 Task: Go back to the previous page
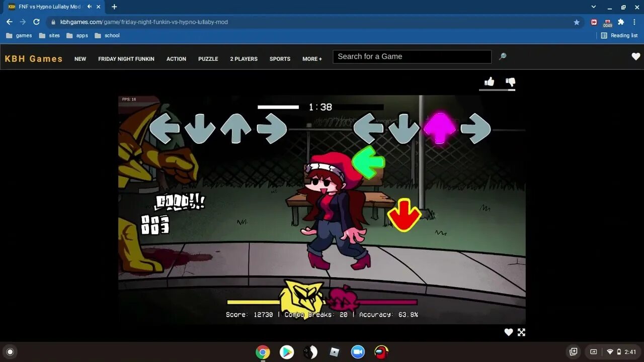(x=9, y=22)
